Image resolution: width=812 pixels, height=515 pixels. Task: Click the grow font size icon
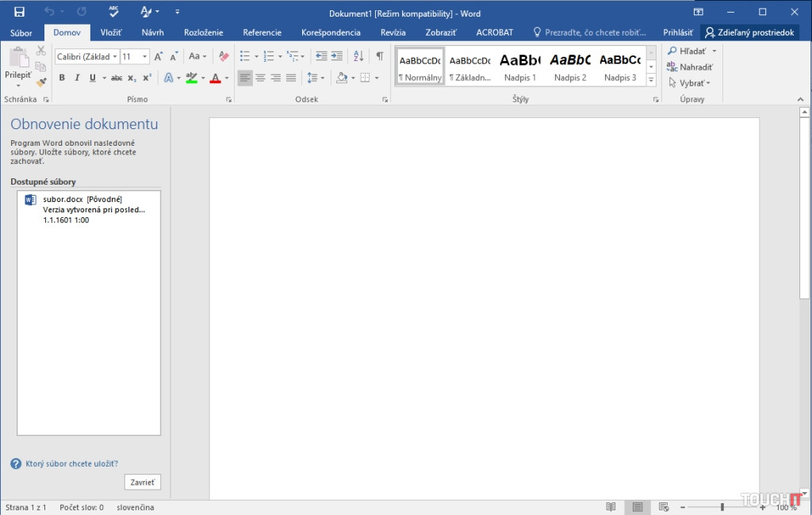(159, 56)
